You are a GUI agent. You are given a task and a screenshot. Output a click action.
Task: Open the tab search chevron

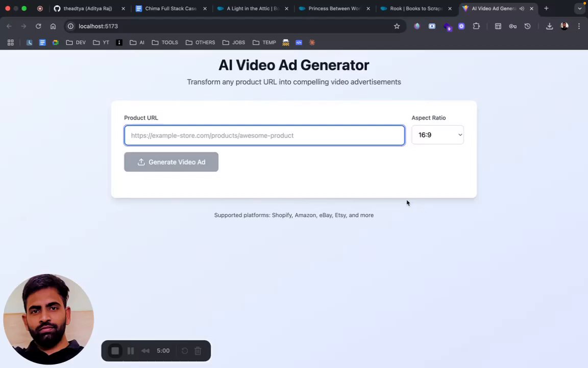click(x=580, y=8)
